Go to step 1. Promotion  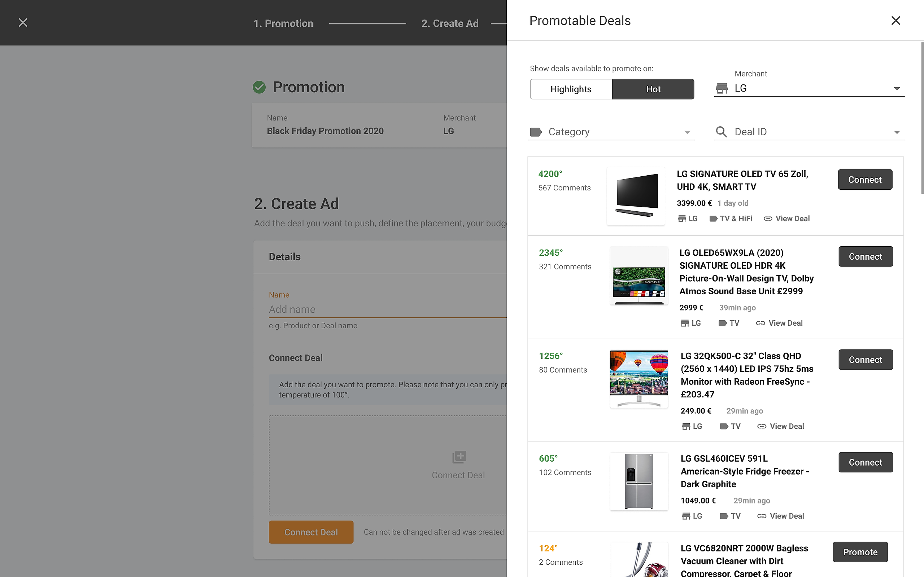point(283,23)
